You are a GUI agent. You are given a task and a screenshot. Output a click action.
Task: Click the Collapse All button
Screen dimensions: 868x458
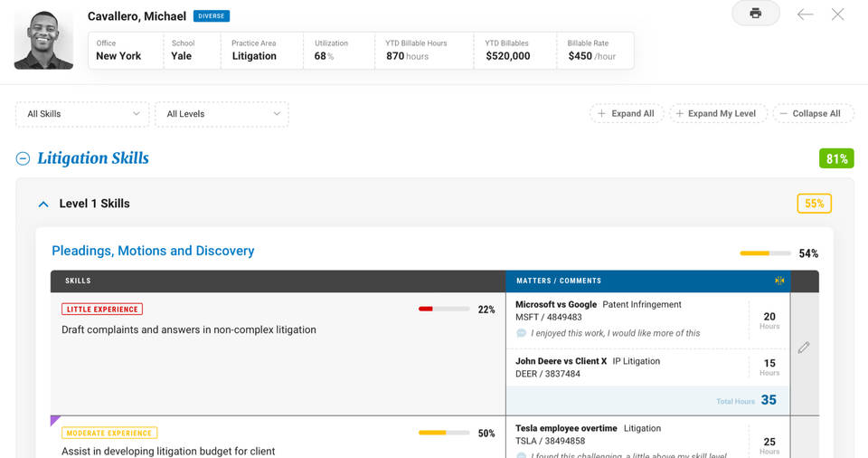coord(813,114)
